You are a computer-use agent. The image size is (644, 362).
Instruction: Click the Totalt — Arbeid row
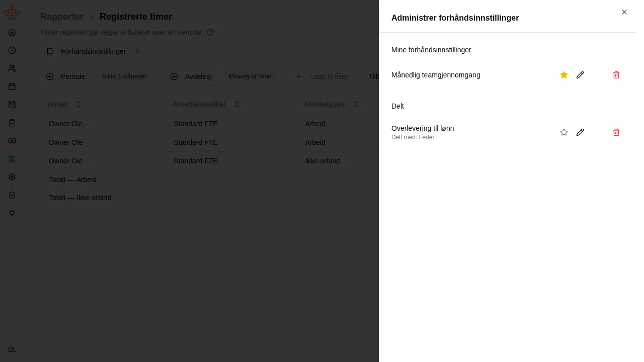(210, 179)
